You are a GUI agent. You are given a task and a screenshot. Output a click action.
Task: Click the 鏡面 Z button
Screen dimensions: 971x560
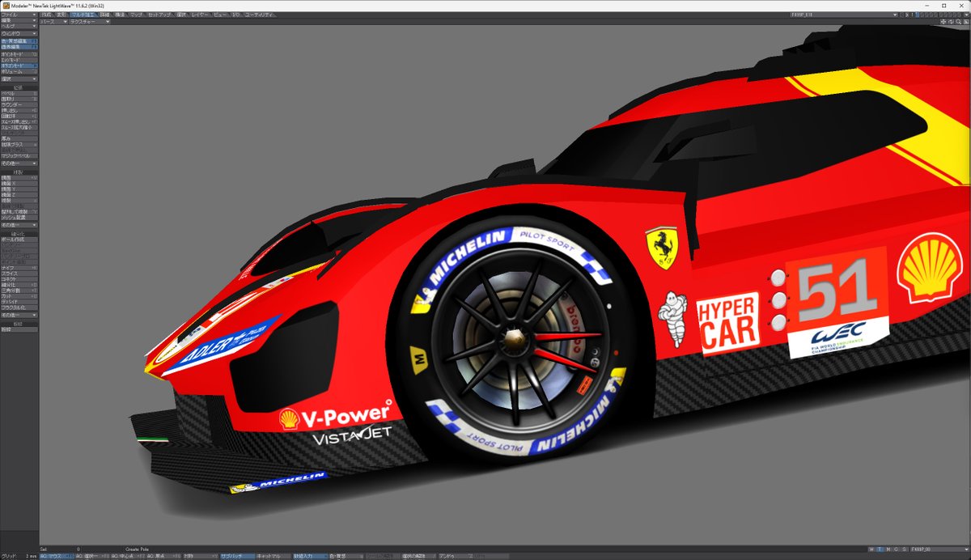coord(19,194)
